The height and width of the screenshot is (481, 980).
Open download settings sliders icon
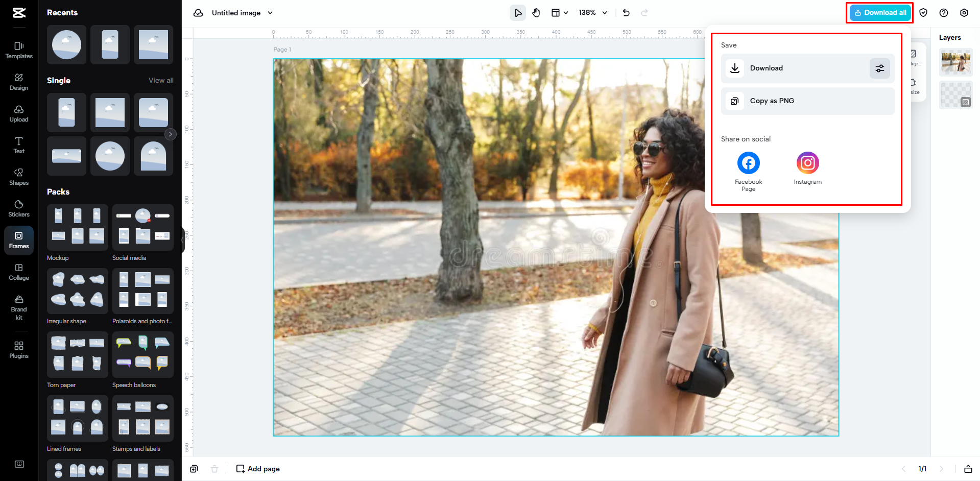point(880,68)
